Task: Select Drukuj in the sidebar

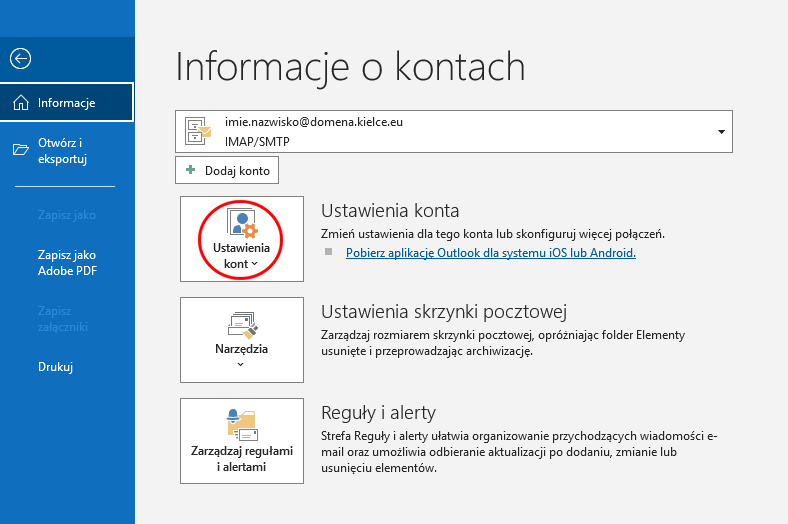Action: (55, 367)
